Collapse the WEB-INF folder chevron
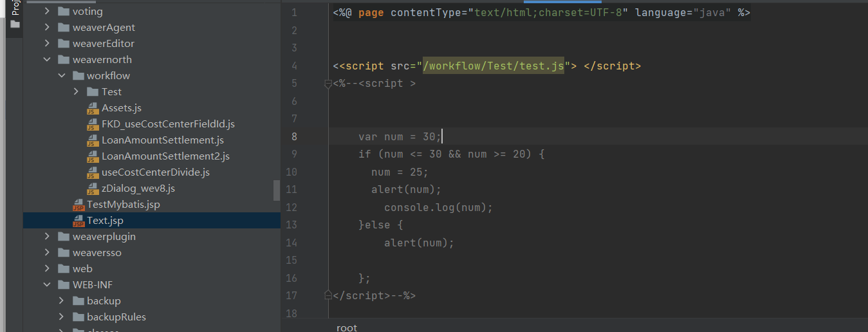Screen dimensions: 868x332 (47, 285)
